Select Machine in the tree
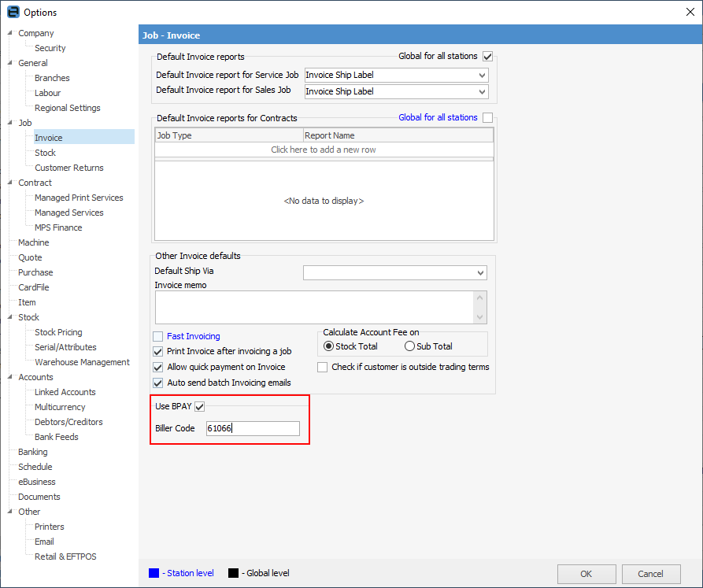Screen dimensions: 703x588 tap(34, 242)
